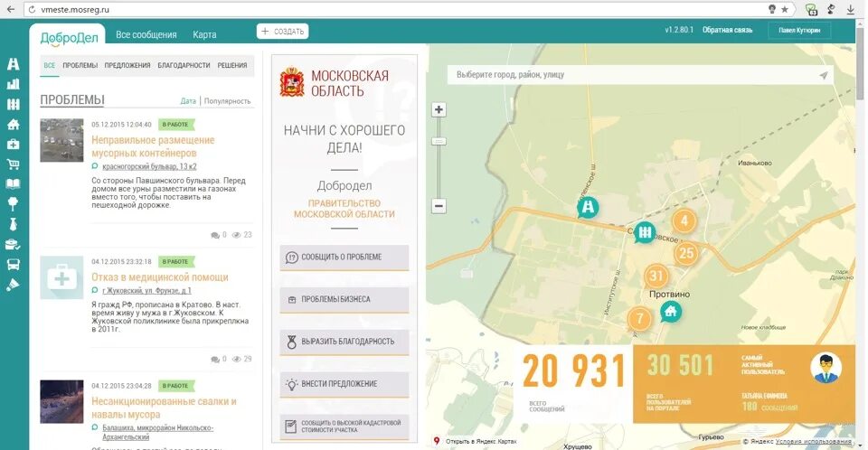Viewport: 868px width, 450px height.
Task: Click the map zoom slider handle
Action: (x=439, y=142)
